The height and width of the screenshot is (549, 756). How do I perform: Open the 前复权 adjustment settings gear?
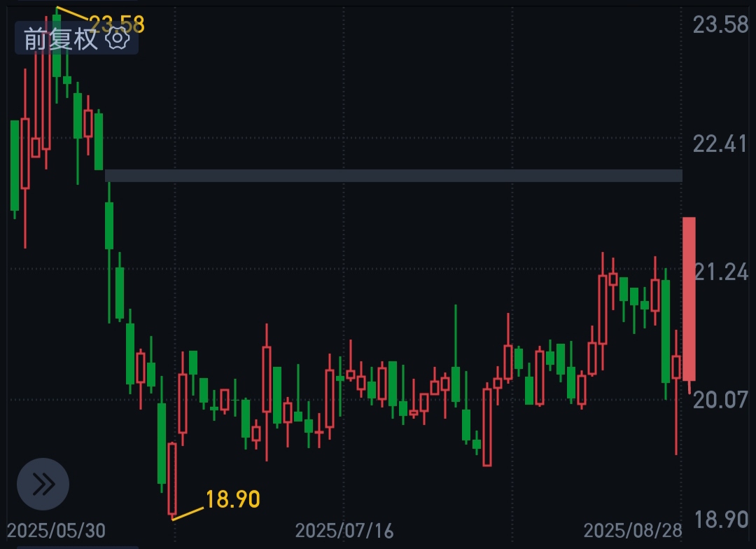click(117, 39)
